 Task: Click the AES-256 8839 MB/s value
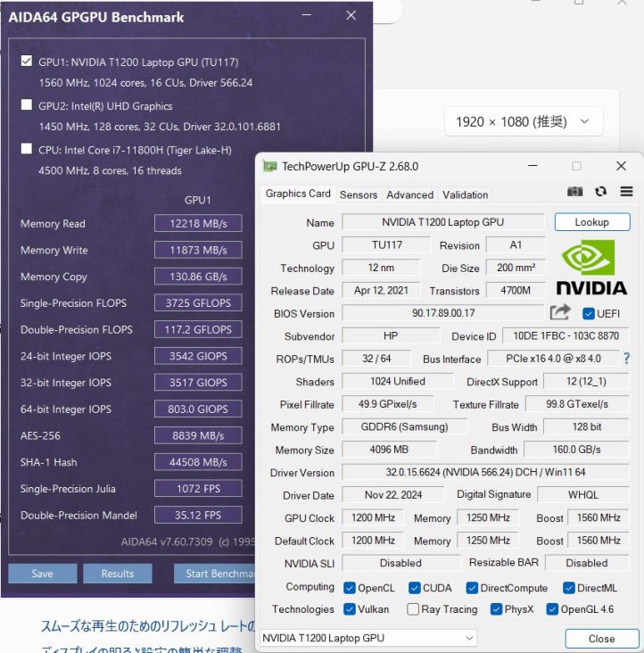pyautogui.click(x=198, y=435)
